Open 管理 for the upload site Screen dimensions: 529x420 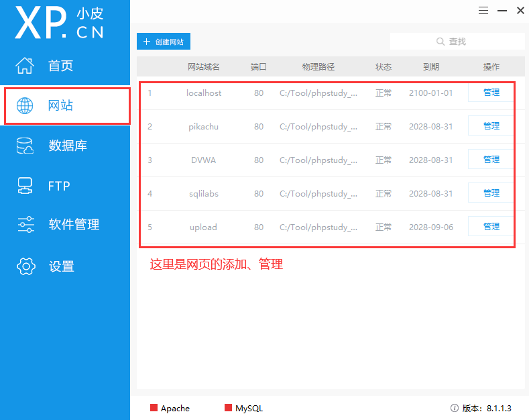[491, 227]
